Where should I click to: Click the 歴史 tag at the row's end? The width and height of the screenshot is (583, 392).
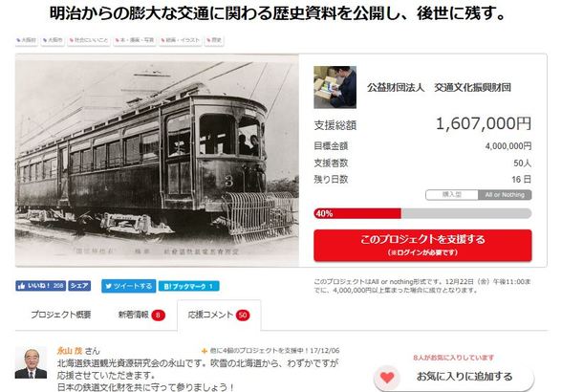(x=214, y=40)
